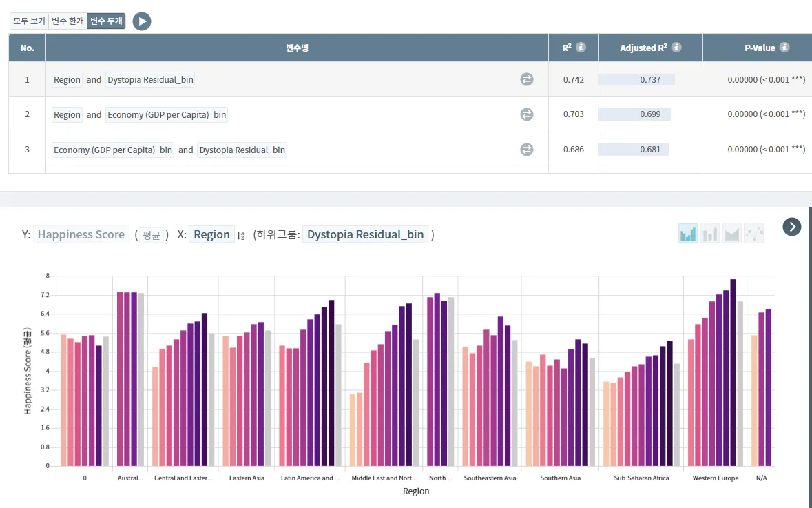Viewport: 812px width, 508px height.
Task: Switch to the 모두 보기 tab
Action: [x=29, y=21]
